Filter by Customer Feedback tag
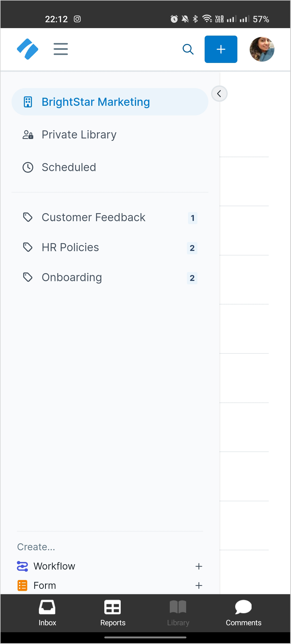Viewport: 291px width, 644px height. [110, 217]
